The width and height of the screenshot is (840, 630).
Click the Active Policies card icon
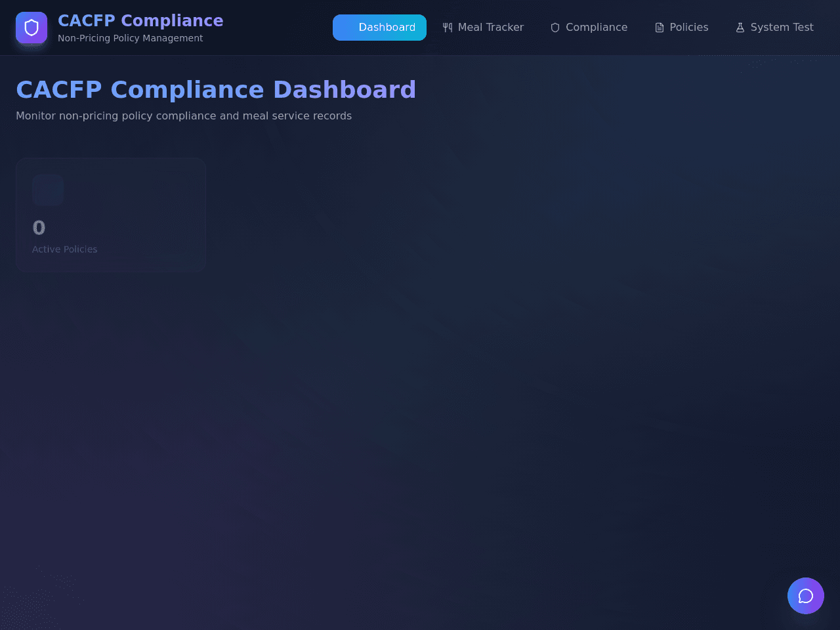[48, 190]
